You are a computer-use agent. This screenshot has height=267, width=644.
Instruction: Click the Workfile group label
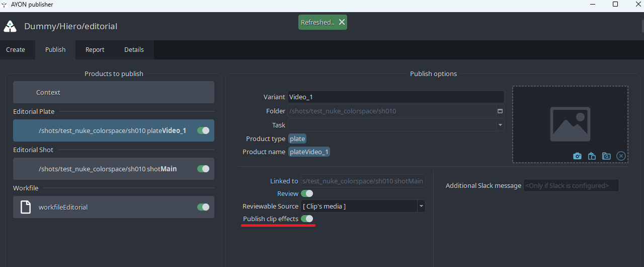point(26,188)
